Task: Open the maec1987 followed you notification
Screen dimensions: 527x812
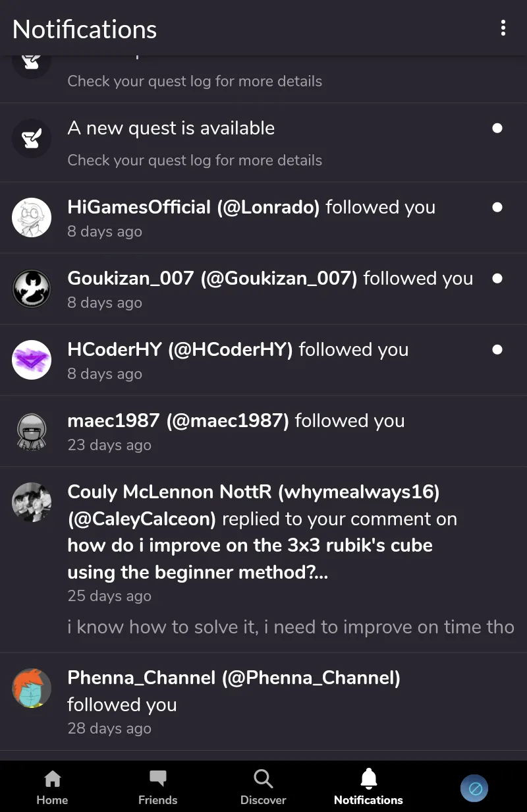Action: point(263,431)
